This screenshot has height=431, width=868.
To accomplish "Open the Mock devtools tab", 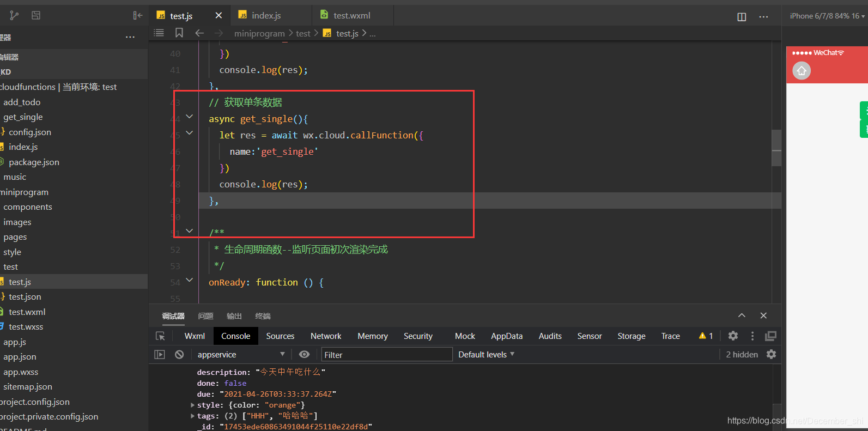I will 465,336.
